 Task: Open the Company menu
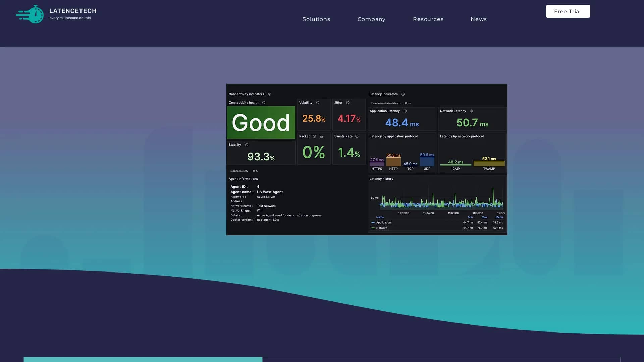click(371, 19)
